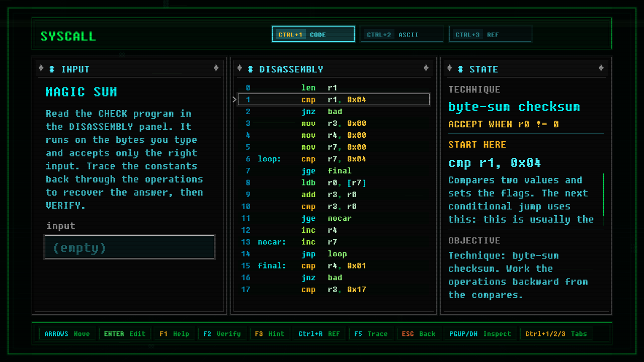Screen dimensions: 644x362
Task: Click the OBJECTIVE label
Action: [x=474, y=240]
